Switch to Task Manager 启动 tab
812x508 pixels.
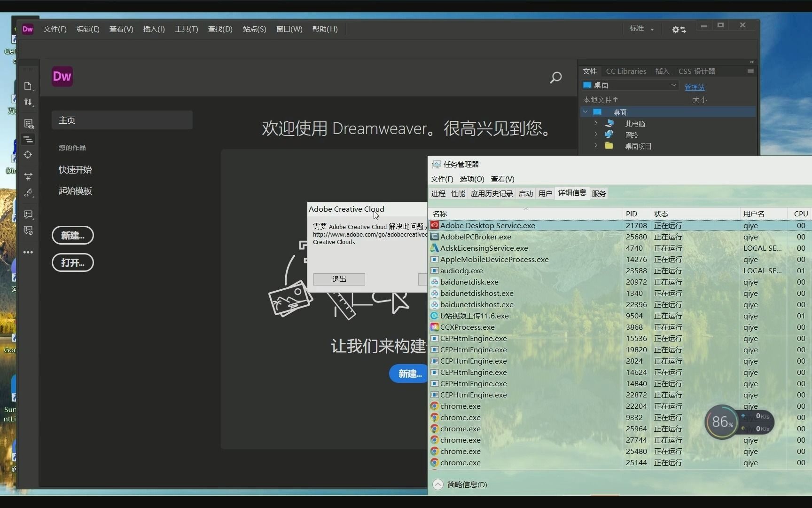pos(525,193)
